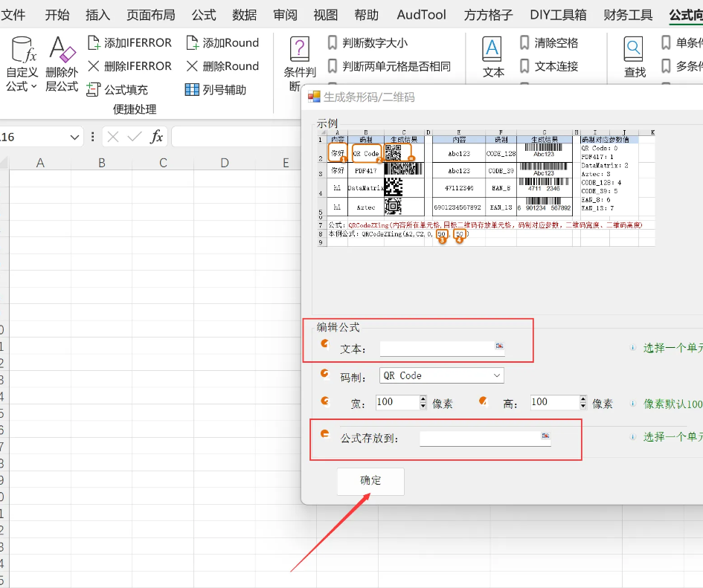703x588 pixels.
Task: Open the 文件 menu tab
Action: 13,15
